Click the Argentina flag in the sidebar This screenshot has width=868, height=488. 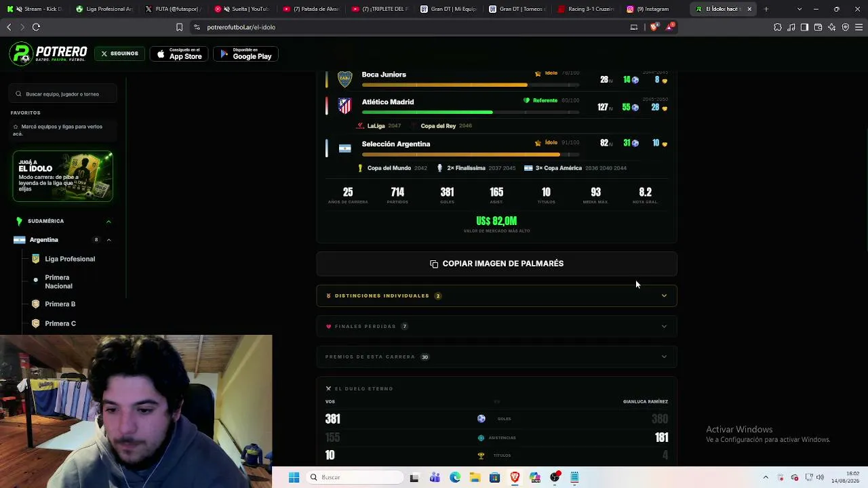point(19,240)
